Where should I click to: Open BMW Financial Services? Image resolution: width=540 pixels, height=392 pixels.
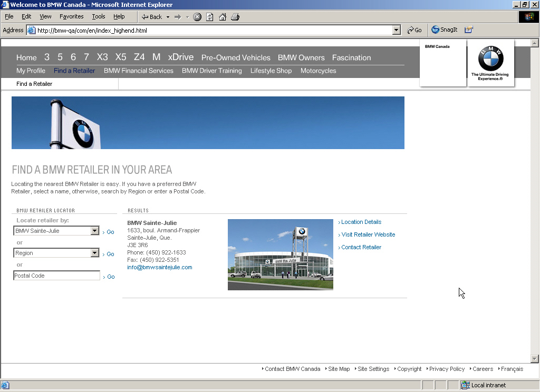[139, 71]
